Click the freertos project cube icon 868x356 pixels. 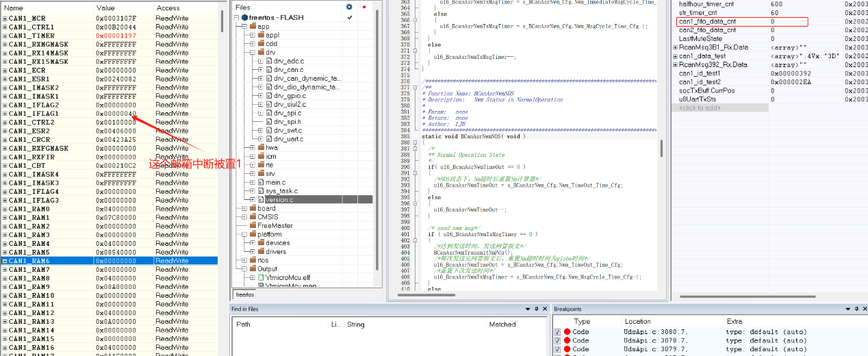pyautogui.click(x=245, y=17)
